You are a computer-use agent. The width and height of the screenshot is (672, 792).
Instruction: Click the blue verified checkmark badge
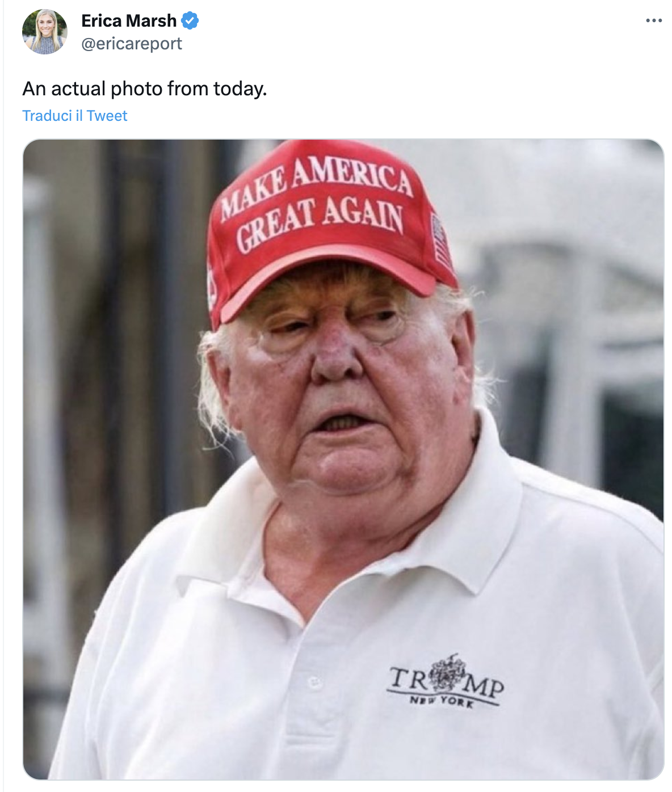click(x=190, y=21)
